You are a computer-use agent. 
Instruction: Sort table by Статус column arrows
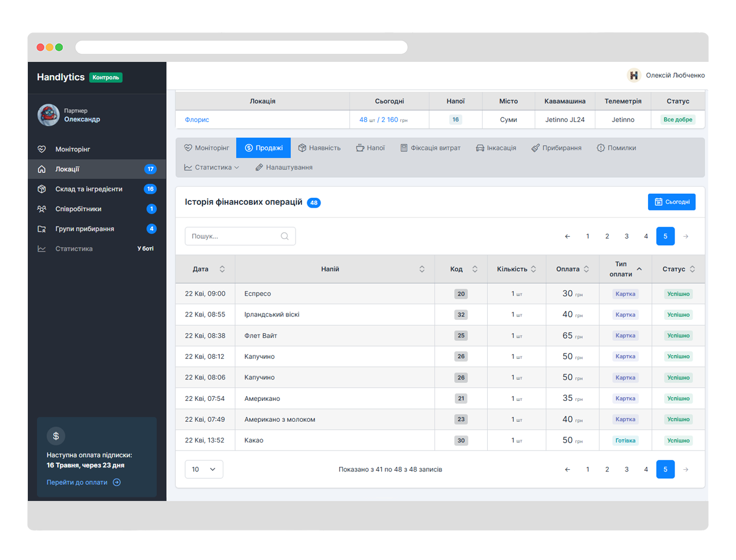click(693, 269)
